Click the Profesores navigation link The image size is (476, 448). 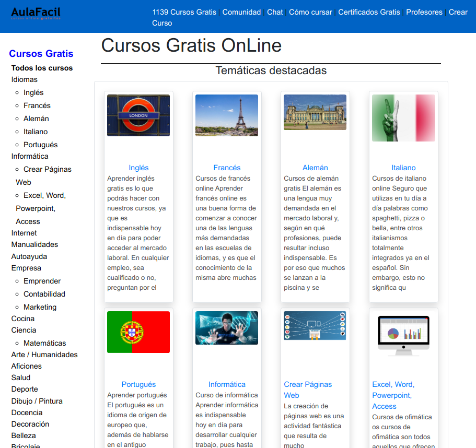click(424, 12)
